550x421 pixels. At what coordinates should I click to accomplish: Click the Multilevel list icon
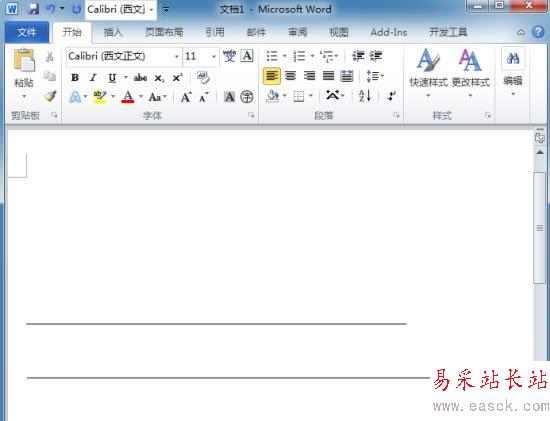click(x=327, y=56)
